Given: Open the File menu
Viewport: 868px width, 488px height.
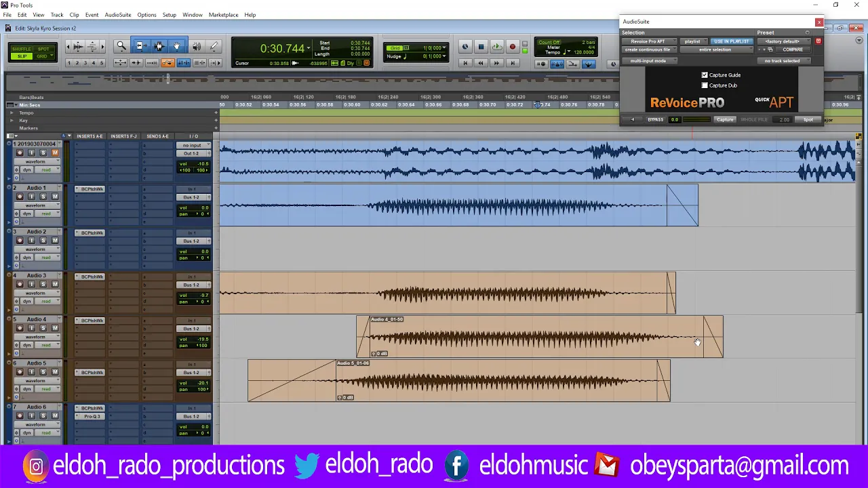Looking at the screenshot, I should coord(7,15).
